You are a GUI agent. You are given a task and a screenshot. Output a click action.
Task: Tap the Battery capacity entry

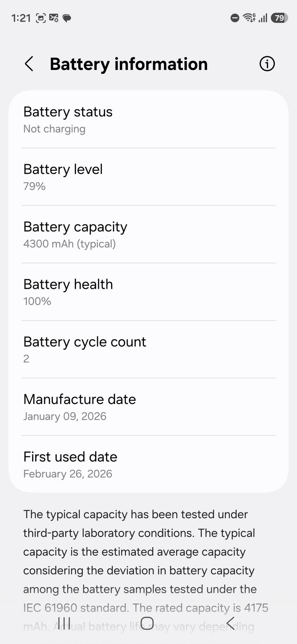coord(148,234)
